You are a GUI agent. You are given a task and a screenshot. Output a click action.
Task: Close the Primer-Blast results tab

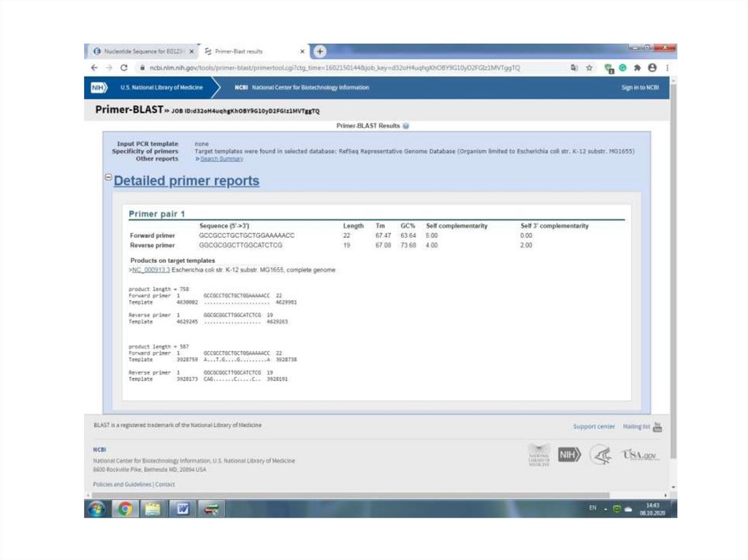[302, 51]
